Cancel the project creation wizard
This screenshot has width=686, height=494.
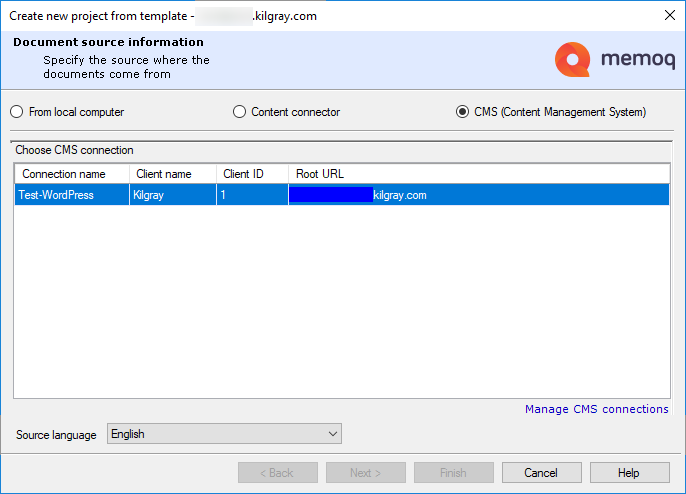541,472
